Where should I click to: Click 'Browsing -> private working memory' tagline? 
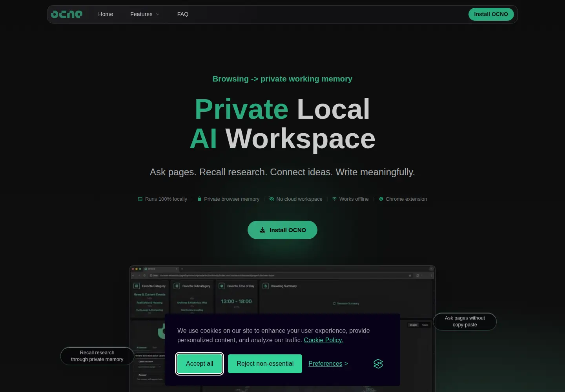(282, 79)
